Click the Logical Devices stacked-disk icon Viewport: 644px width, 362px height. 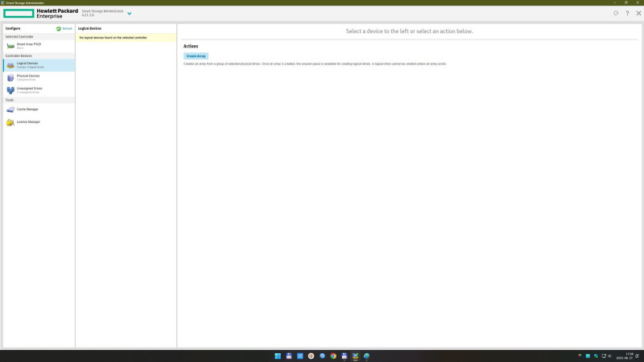(10, 65)
